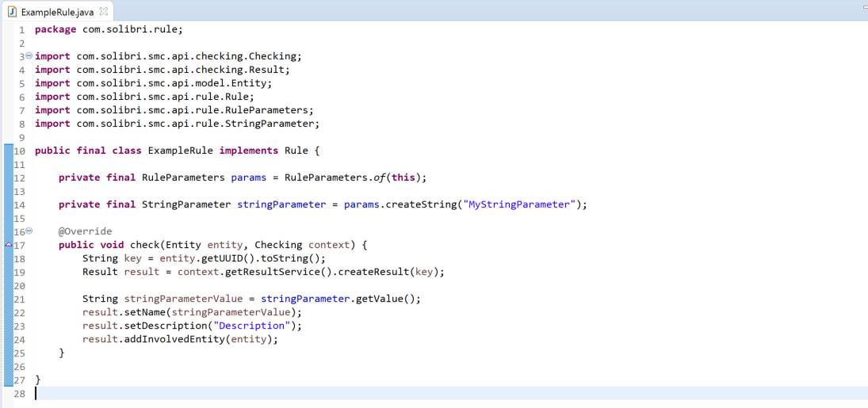
Task: Place cursor on empty line 28
Action: pos(159,393)
